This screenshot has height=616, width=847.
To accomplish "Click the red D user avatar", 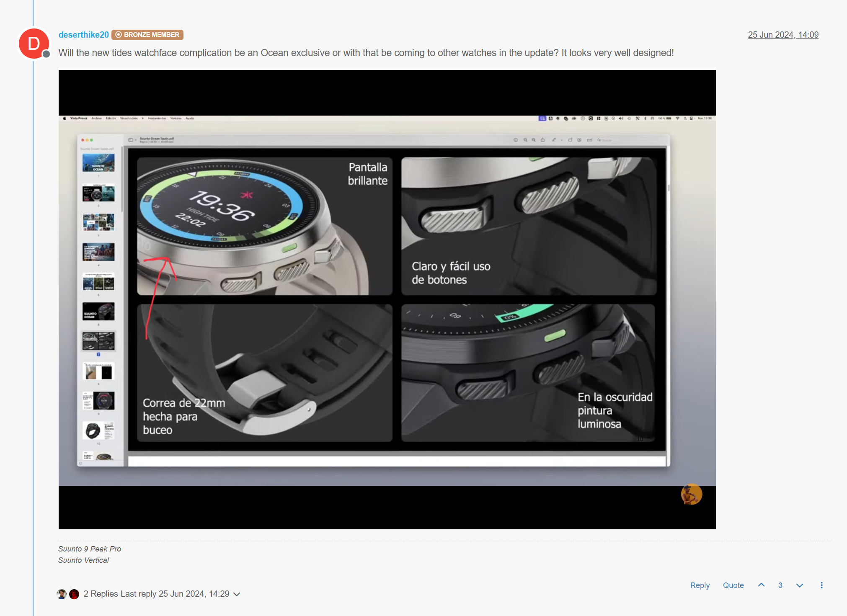I will 34,44.
